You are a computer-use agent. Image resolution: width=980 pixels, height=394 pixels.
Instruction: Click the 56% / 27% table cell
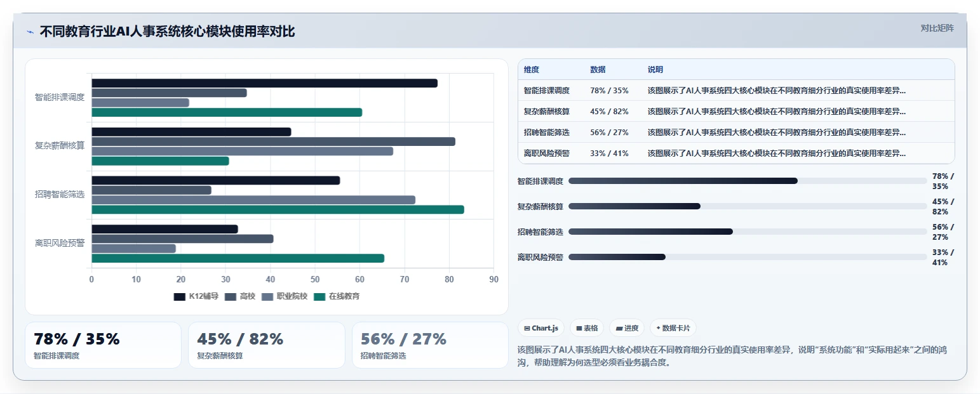609,132
